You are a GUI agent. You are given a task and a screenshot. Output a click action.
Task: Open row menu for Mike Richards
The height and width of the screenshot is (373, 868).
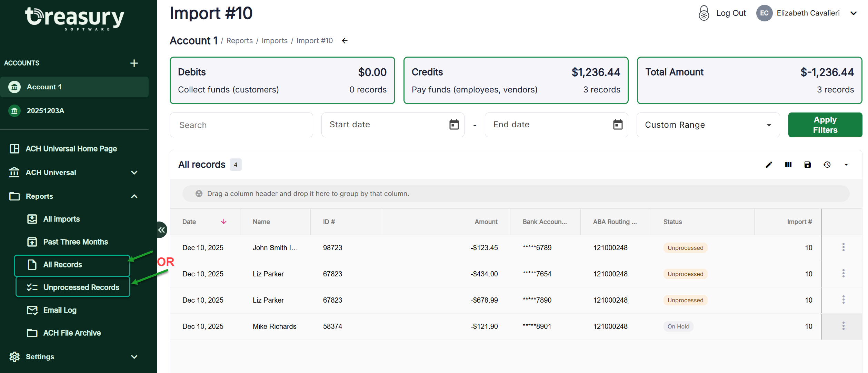tap(843, 326)
